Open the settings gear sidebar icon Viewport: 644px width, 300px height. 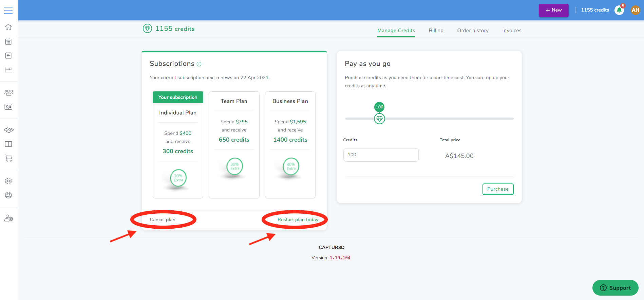coord(8,181)
